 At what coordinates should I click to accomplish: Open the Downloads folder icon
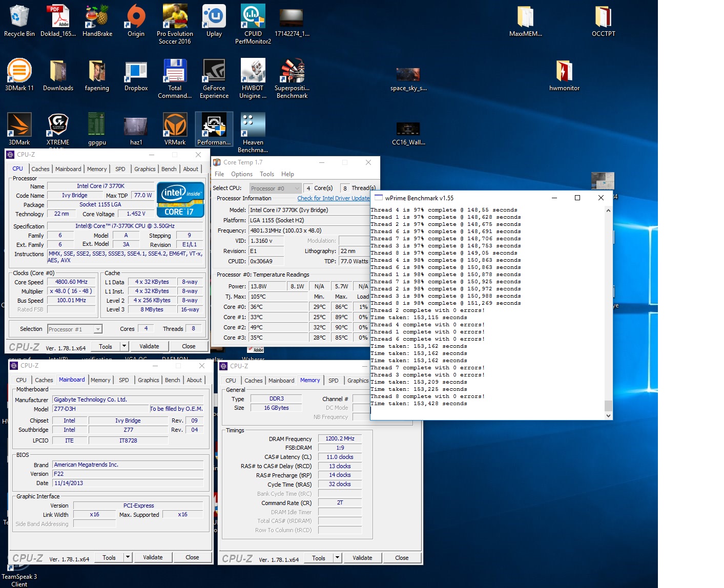click(x=58, y=75)
